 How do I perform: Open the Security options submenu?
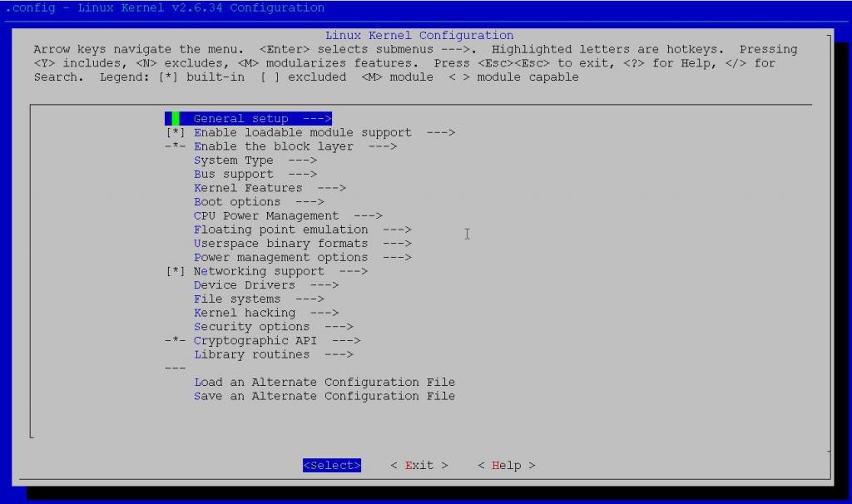pos(273,326)
